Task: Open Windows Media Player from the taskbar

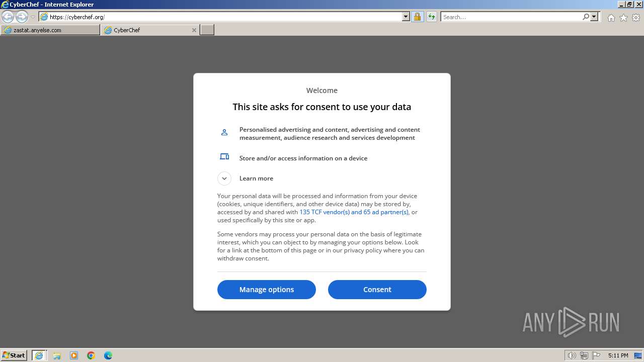Action: tap(74, 355)
